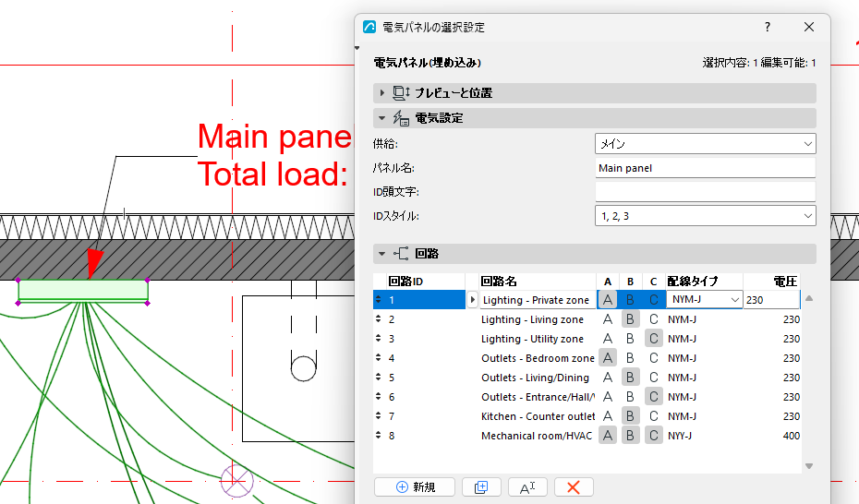Toggle phase A for Mechanical room/HVAC

tap(608, 436)
